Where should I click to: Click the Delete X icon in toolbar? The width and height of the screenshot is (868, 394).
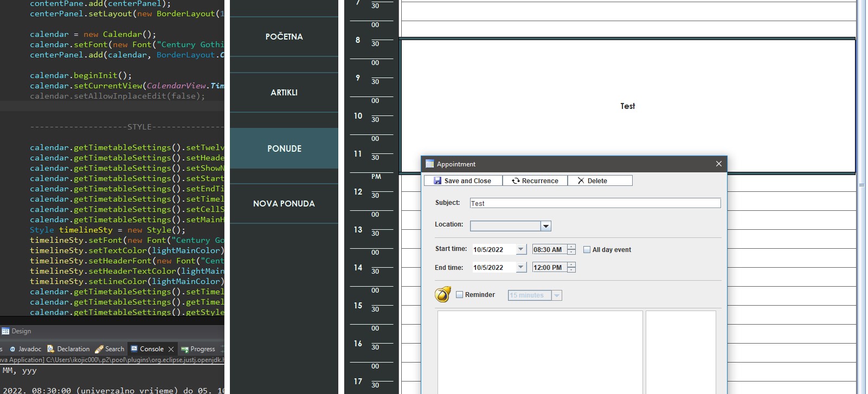coord(581,181)
